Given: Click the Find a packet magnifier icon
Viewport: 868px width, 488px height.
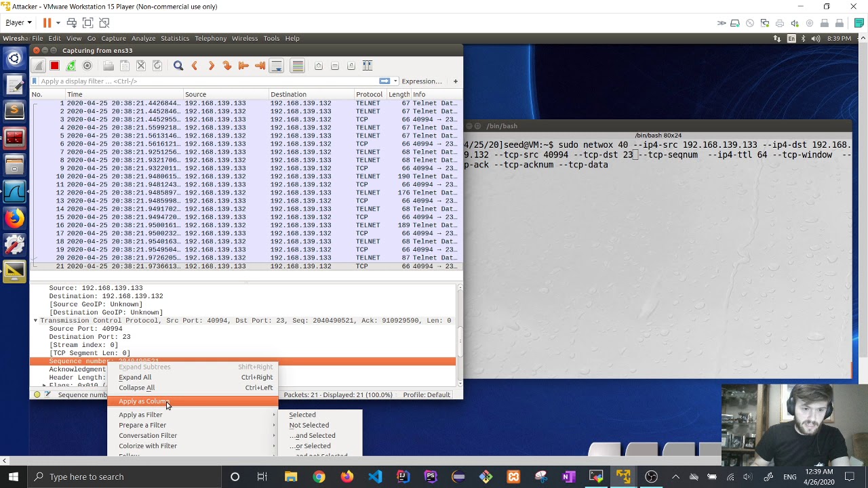Looking at the screenshot, I should (178, 66).
